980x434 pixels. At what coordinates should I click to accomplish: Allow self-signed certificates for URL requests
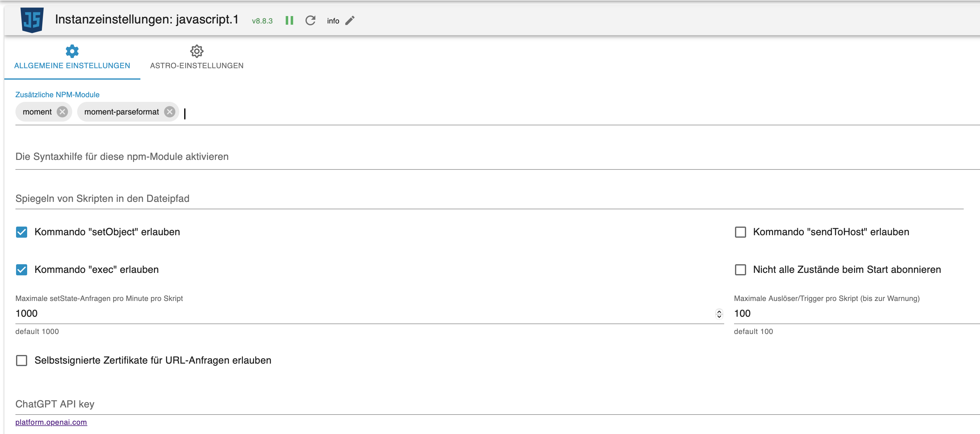click(x=22, y=361)
